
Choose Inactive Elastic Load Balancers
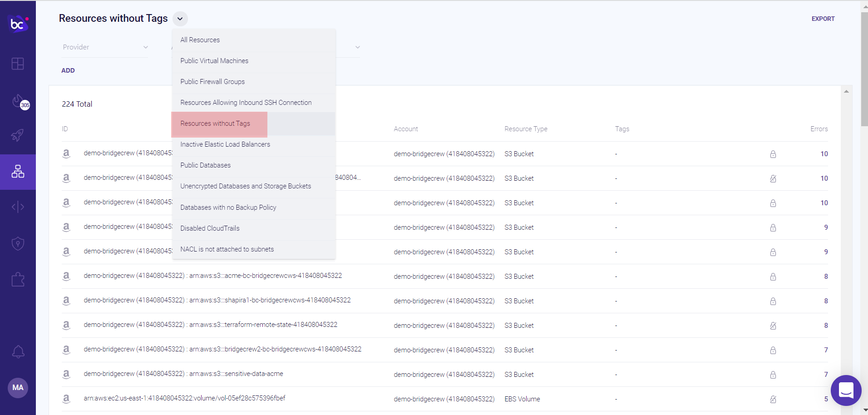coord(254,144)
